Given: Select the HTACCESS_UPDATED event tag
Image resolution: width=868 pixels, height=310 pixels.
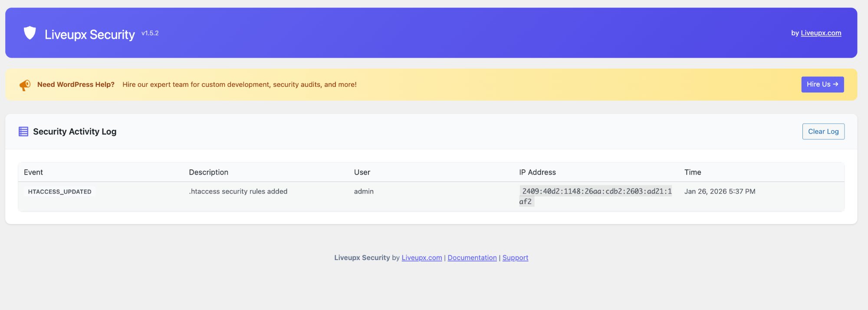Looking at the screenshot, I should [x=59, y=191].
